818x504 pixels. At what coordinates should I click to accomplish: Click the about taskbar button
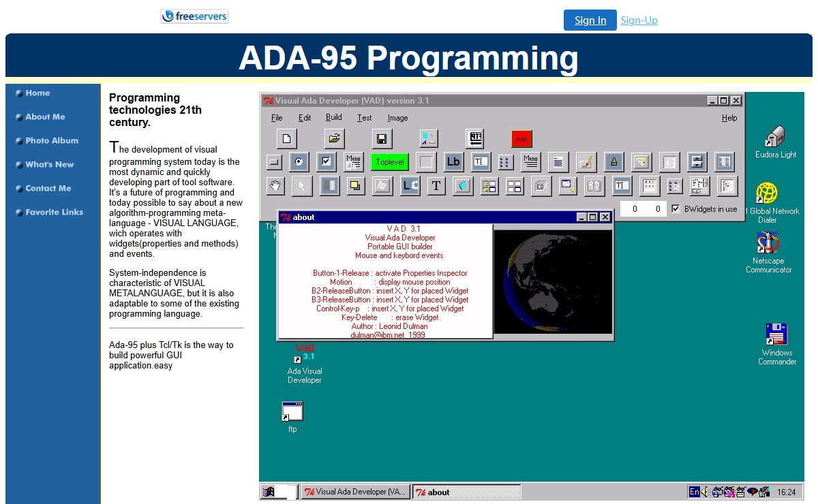[466, 492]
